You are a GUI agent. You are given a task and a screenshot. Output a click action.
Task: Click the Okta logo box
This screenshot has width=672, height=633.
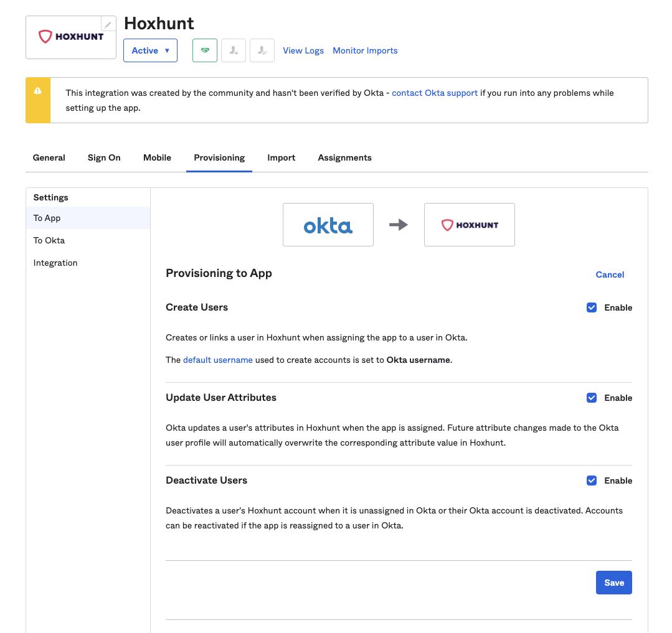click(x=328, y=225)
